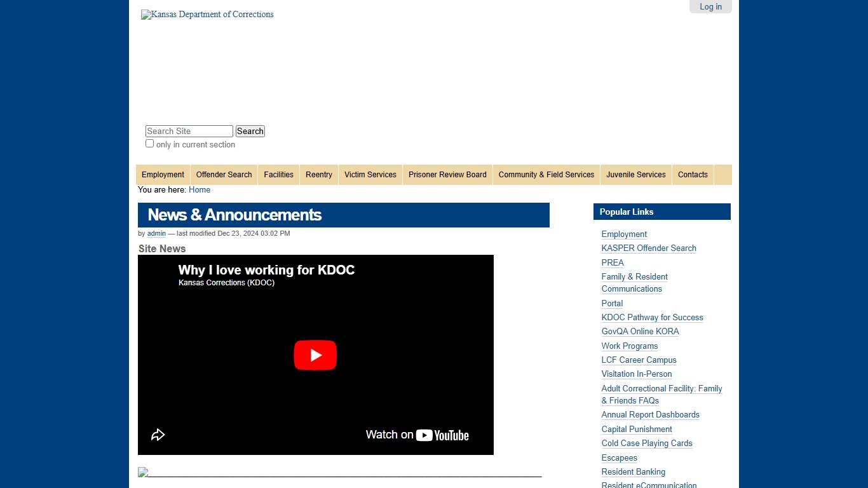Open the admin author link

tap(156, 234)
